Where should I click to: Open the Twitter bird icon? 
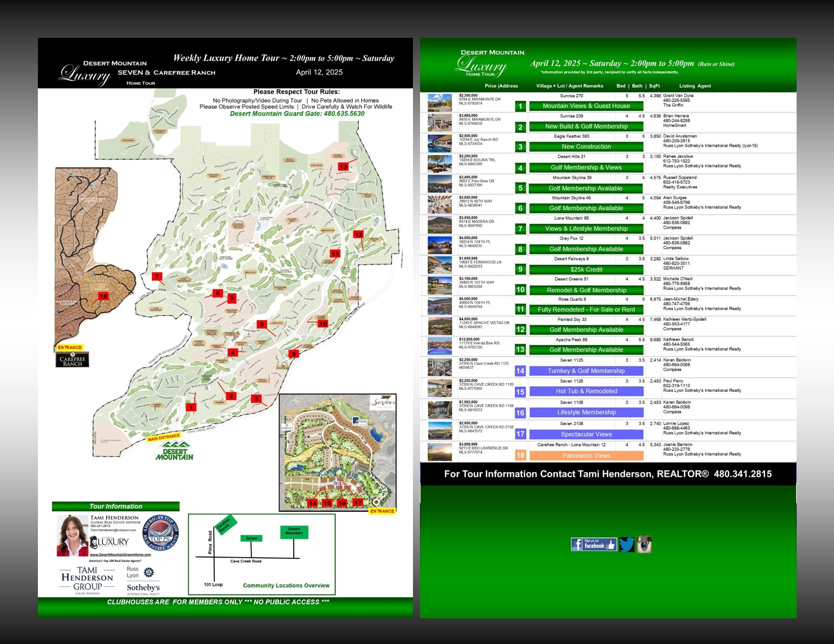point(627,544)
